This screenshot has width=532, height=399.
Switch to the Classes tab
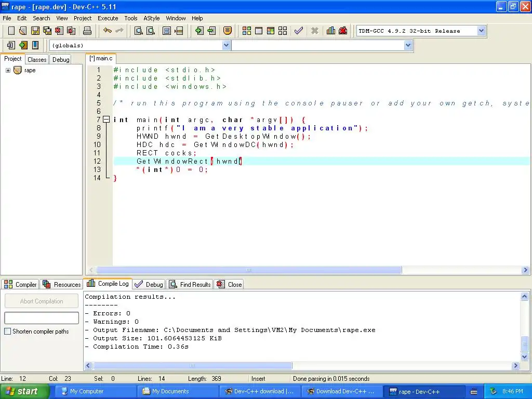tap(37, 60)
